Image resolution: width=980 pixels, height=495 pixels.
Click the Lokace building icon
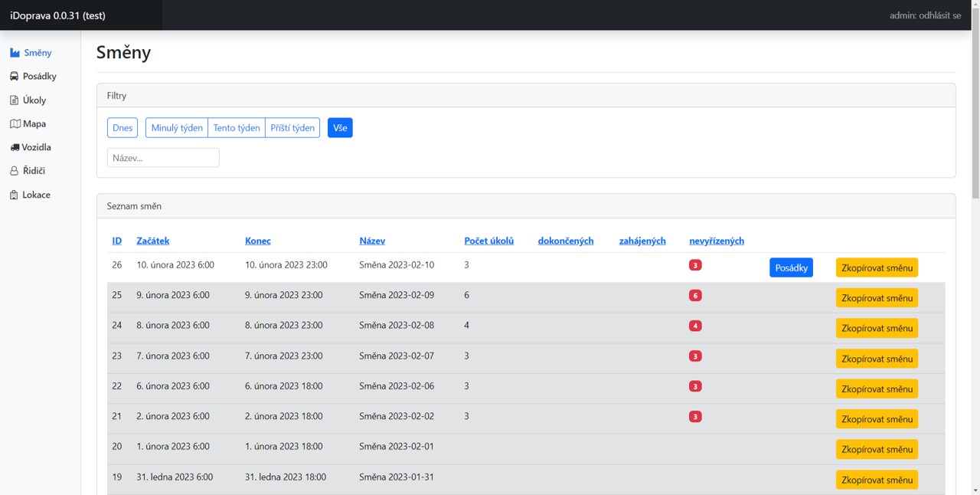pyautogui.click(x=15, y=195)
